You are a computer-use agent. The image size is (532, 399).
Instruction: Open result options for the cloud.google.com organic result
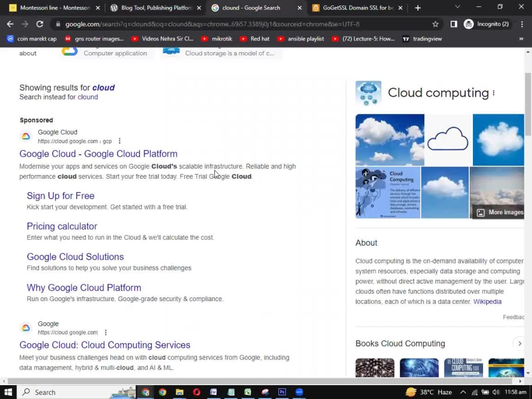(105, 332)
